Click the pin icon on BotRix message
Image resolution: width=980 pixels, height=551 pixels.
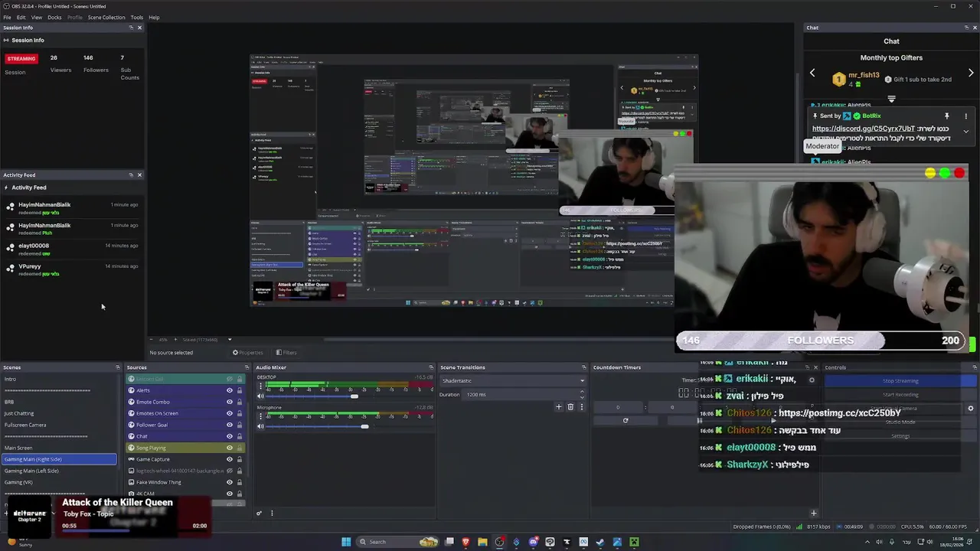pyautogui.click(x=947, y=116)
